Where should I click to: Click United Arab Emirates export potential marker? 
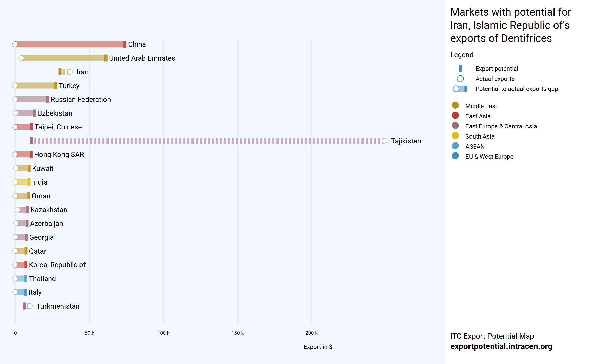[106, 58]
